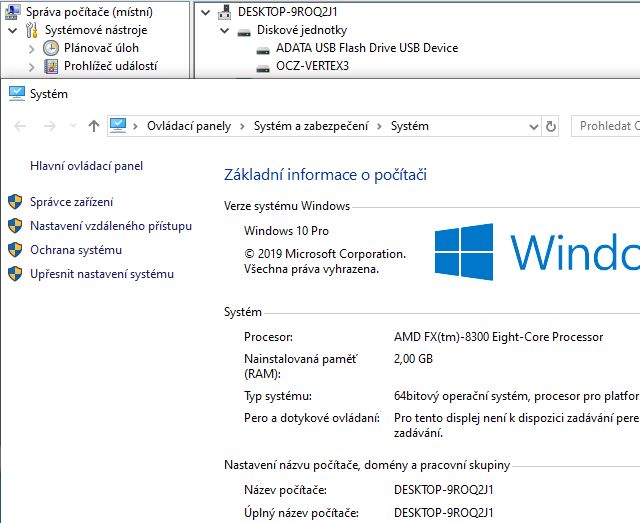Click the 64bitový operační systém value
The height and width of the screenshot is (523, 640).
tap(517, 396)
